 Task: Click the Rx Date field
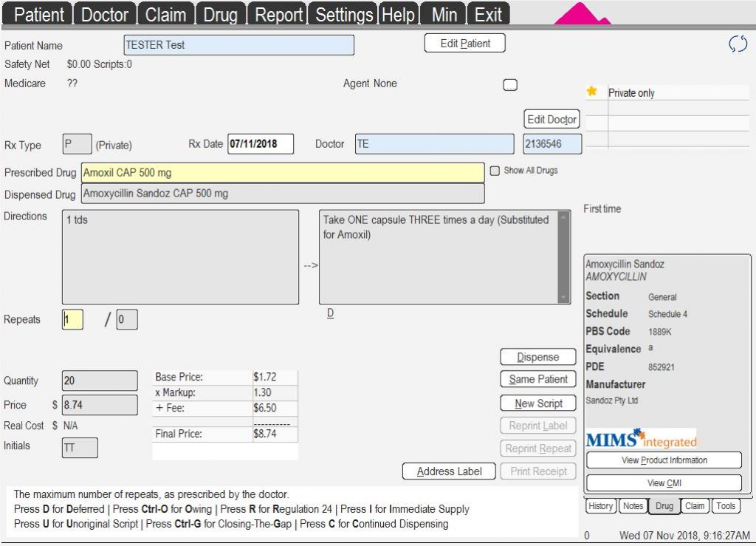[x=260, y=144]
